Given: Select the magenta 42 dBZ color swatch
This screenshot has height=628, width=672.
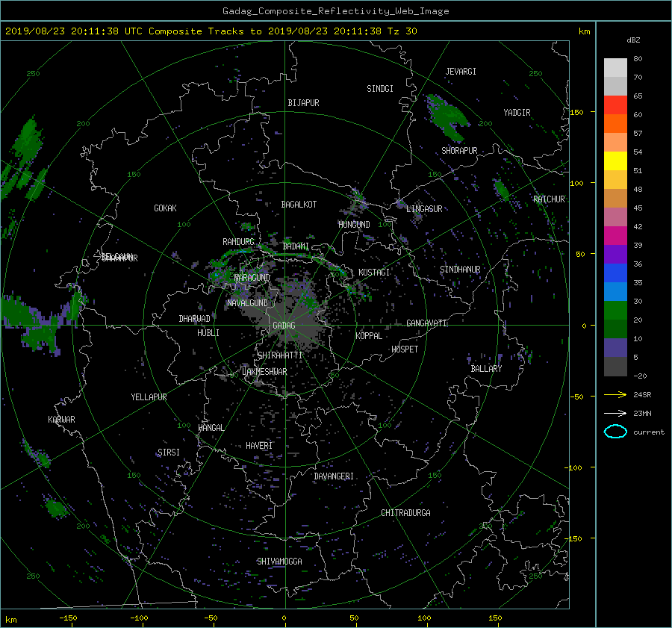Looking at the screenshot, I should pyautogui.click(x=615, y=235).
